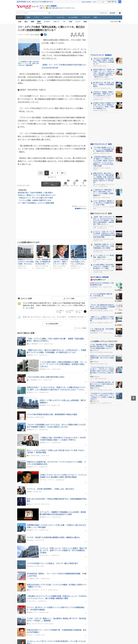This screenshot has height=644, width=138.
Task: Click the わかりやすい lightbulb reaction icon
Action: tap(74, 183)
